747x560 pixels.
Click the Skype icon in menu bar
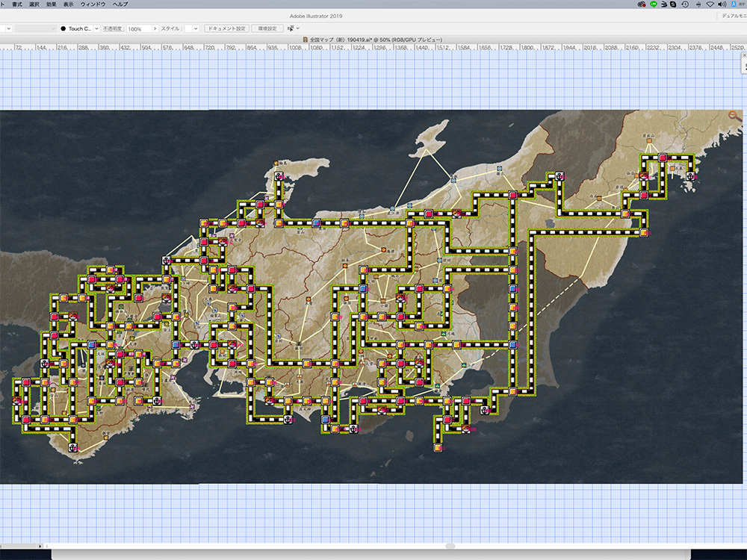pos(673,4)
